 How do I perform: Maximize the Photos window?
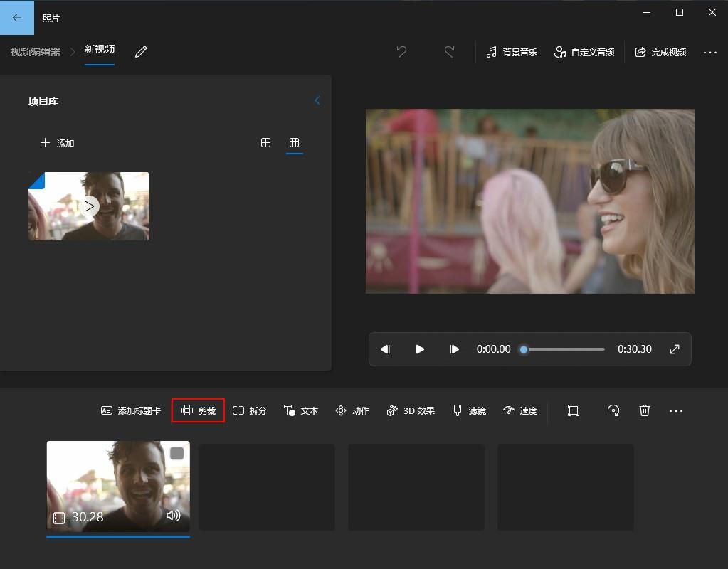(x=679, y=13)
